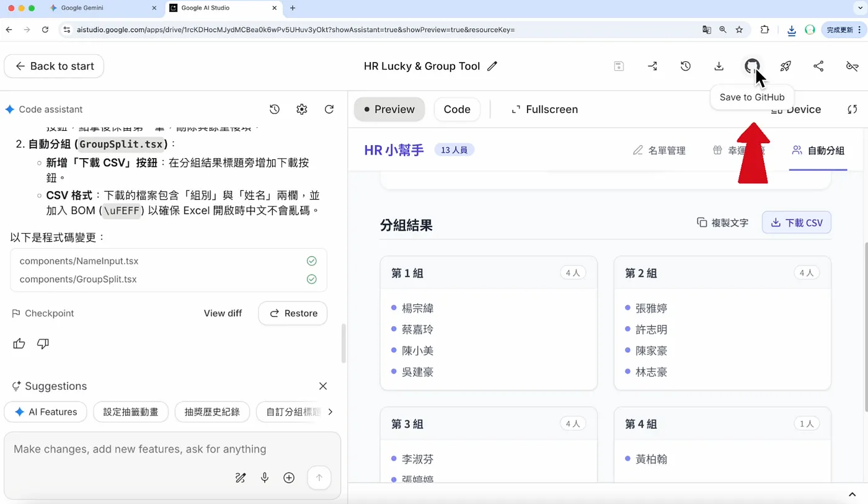Click the translate page icon
Image resolution: width=868 pixels, height=504 pixels.
[706, 29]
